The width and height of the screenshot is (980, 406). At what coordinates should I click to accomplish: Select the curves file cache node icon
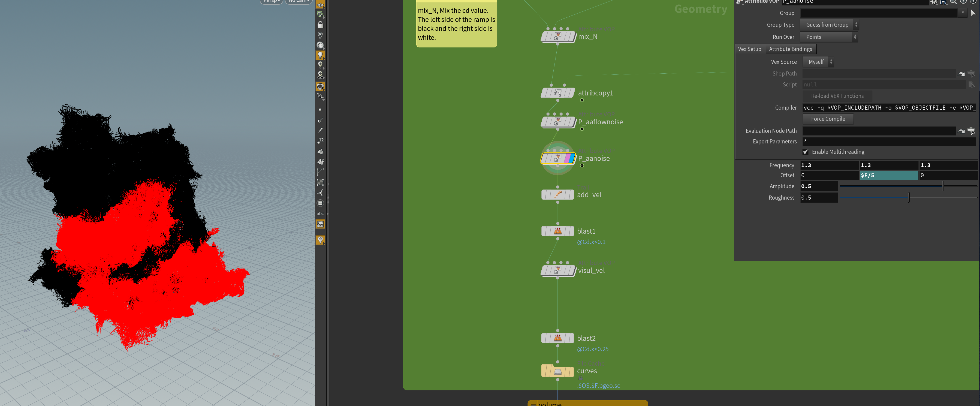click(557, 371)
